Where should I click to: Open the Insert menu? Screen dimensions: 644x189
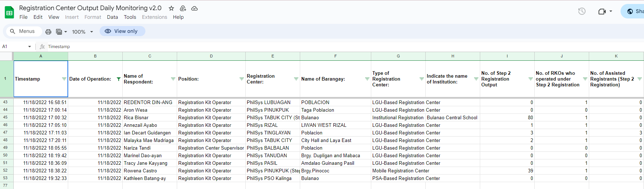pos(72,17)
